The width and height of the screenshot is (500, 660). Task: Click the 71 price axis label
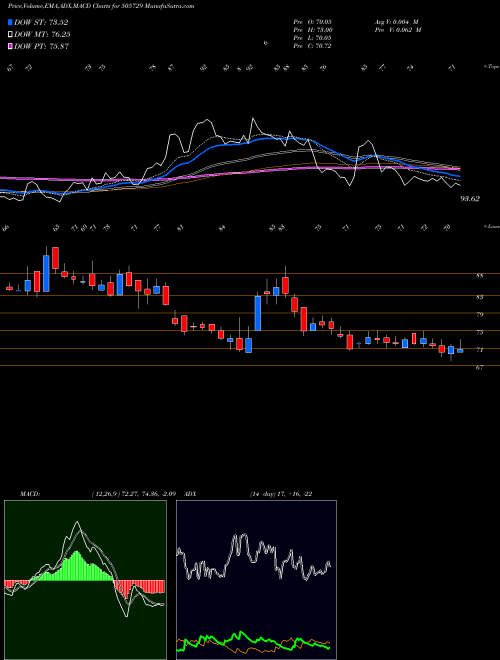click(480, 349)
